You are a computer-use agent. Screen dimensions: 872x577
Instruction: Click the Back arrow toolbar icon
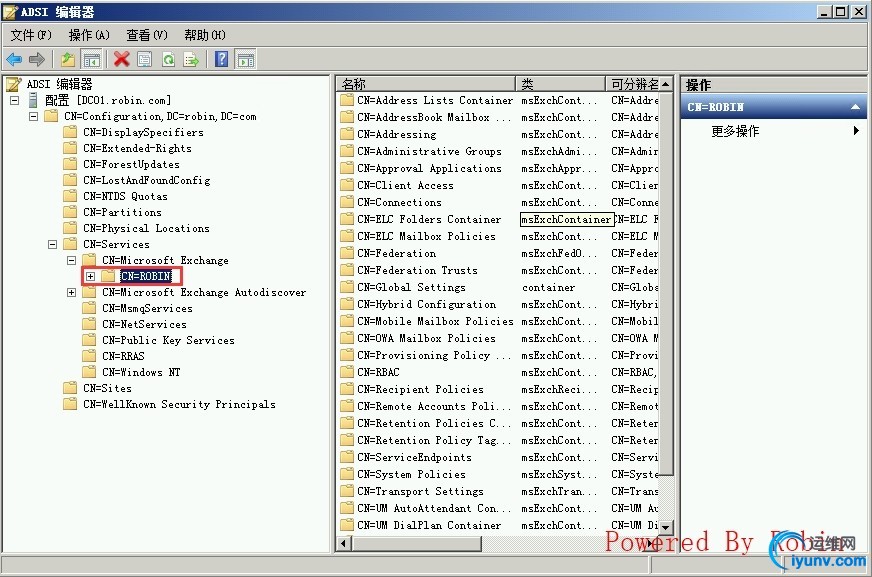point(14,59)
